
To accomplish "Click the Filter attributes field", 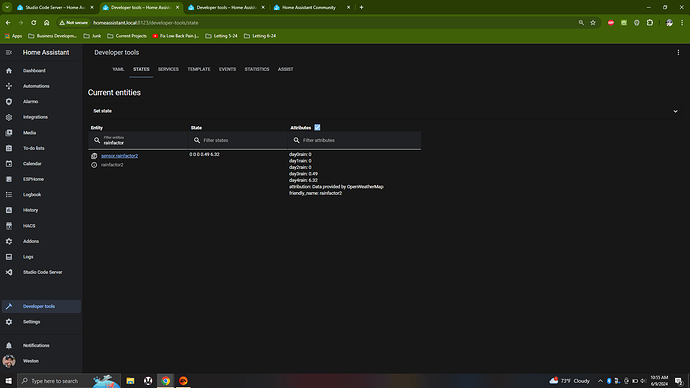I will click(x=355, y=140).
